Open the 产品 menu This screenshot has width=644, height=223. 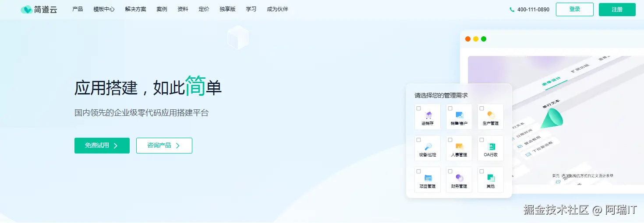coord(78,9)
